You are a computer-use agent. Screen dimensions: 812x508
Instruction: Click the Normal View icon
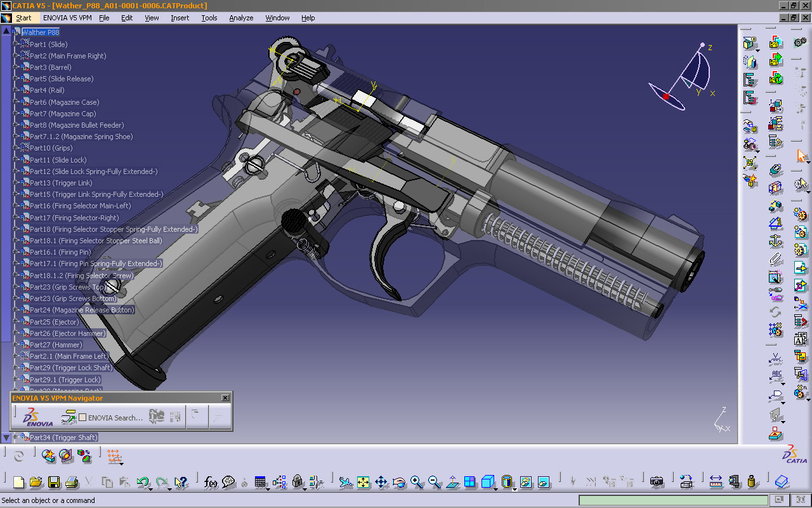(x=452, y=483)
